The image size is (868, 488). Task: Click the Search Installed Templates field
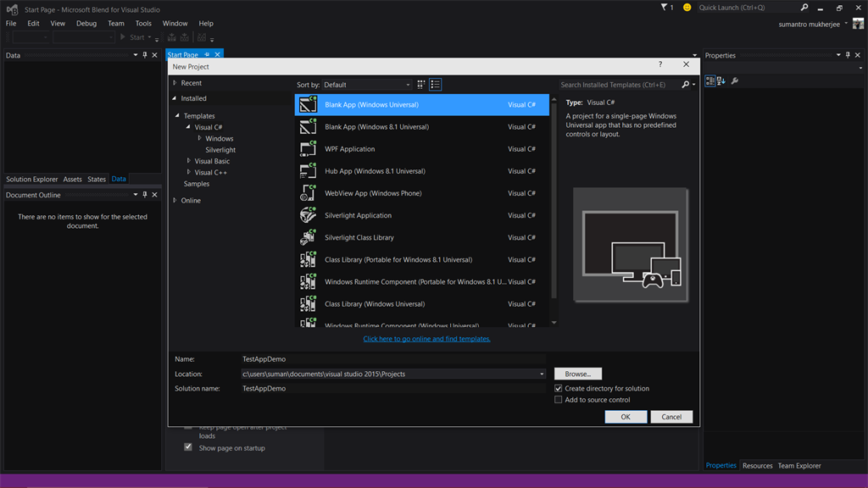click(620, 85)
